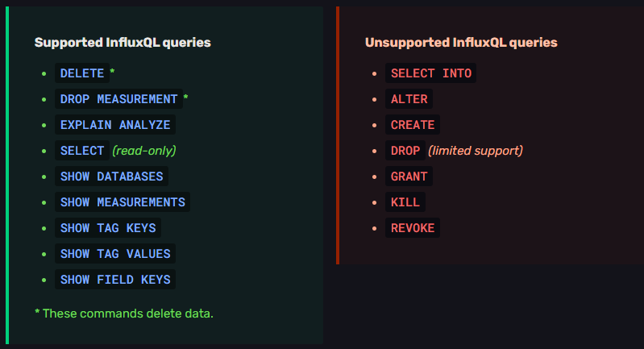The height and width of the screenshot is (349, 644).
Task: Select the KILL code label
Action: tap(405, 202)
